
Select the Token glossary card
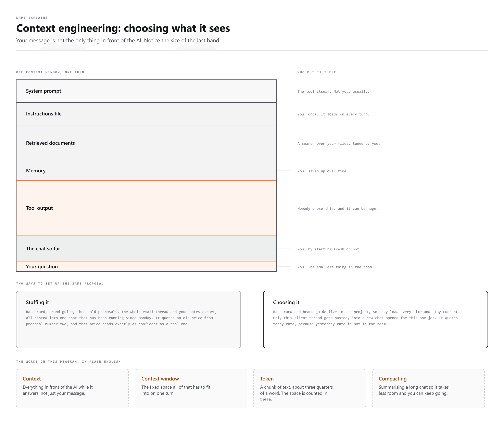[x=309, y=388]
